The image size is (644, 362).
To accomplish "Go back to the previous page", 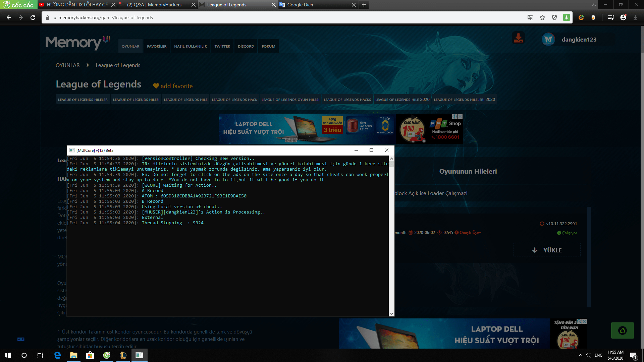I will click(9, 17).
